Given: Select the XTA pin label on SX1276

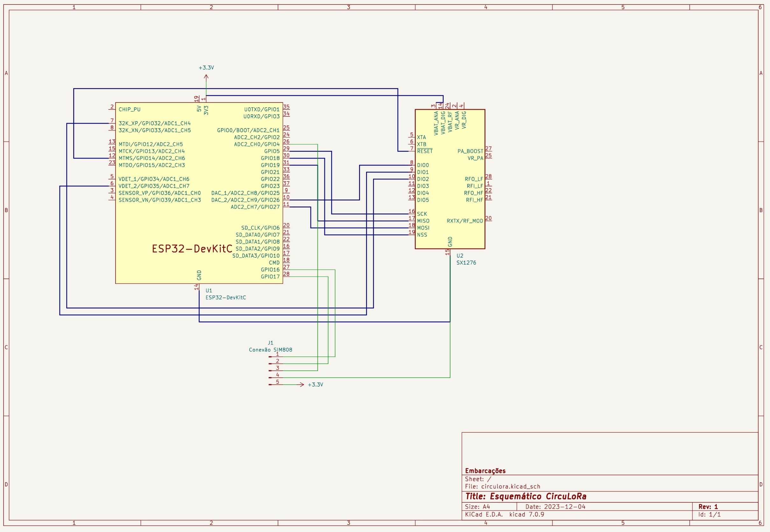Looking at the screenshot, I should [x=421, y=137].
